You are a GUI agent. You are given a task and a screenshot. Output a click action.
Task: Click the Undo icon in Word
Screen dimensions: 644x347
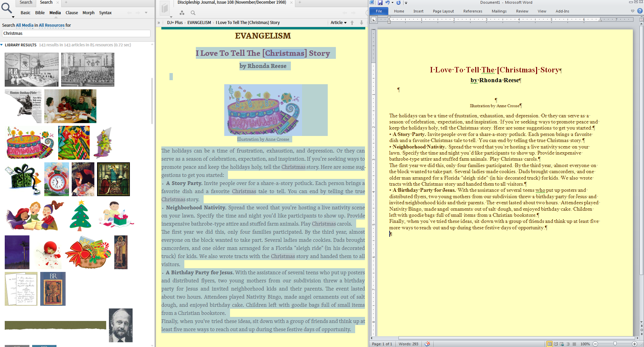click(388, 3)
